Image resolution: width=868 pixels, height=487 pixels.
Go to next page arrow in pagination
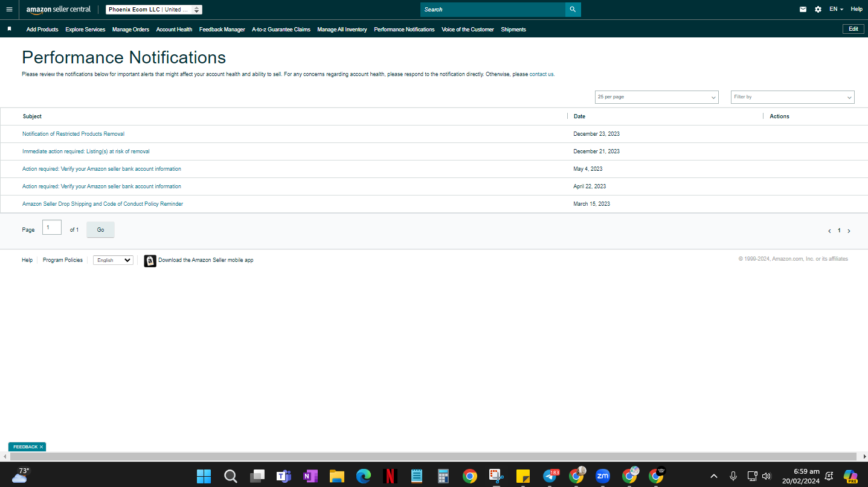(849, 231)
